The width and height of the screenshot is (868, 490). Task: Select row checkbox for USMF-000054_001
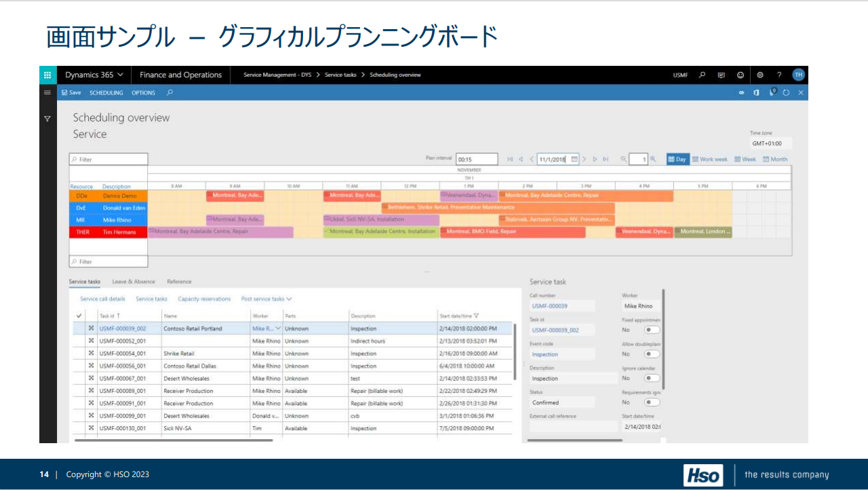click(x=79, y=354)
